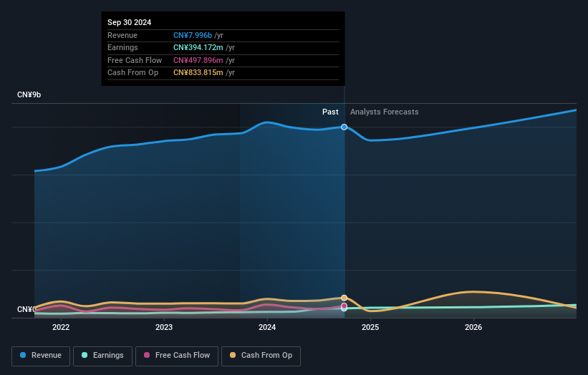The image size is (588, 375).
Task: Click the 2026 x-axis label
Action: 473,327
